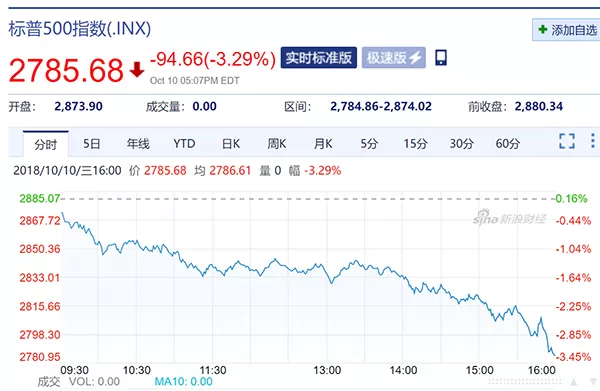Expand chart to fullscreen view
This screenshot has width=600, height=391.
point(567,141)
